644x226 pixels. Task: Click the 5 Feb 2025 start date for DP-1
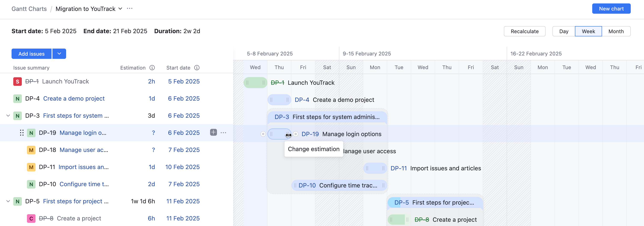coord(184,82)
